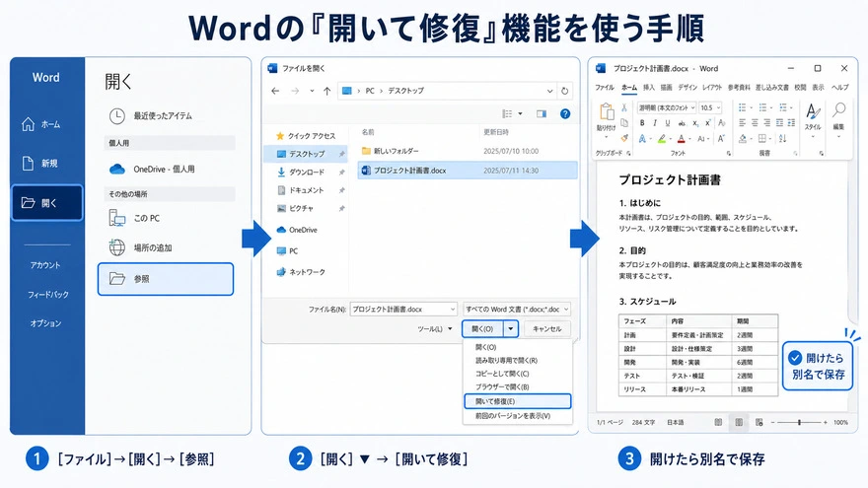Screen dimensions: 868x488
Task: Open the ツール(L) dropdown
Action: [x=435, y=328]
